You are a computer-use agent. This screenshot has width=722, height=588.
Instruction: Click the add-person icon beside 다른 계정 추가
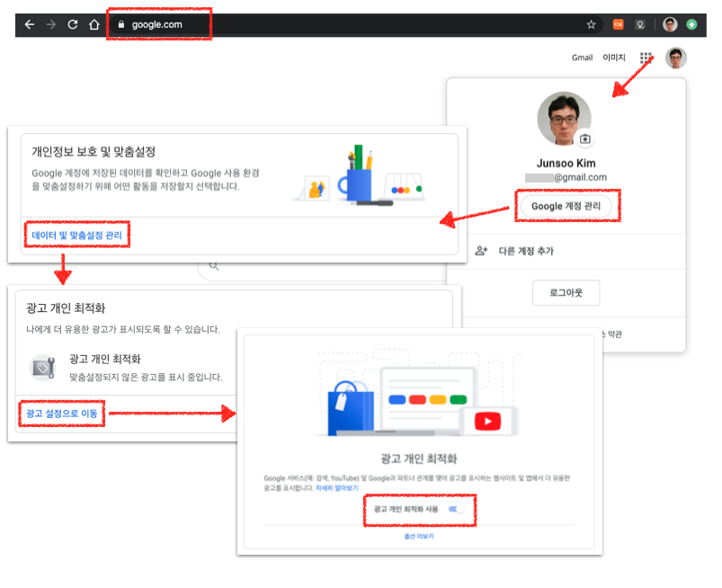(481, 251)
